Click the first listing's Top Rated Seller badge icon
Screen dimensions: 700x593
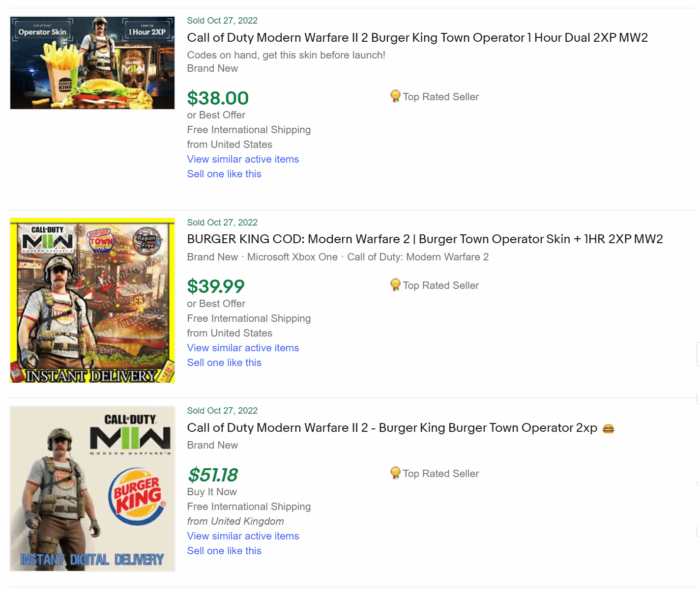[395, 96]
